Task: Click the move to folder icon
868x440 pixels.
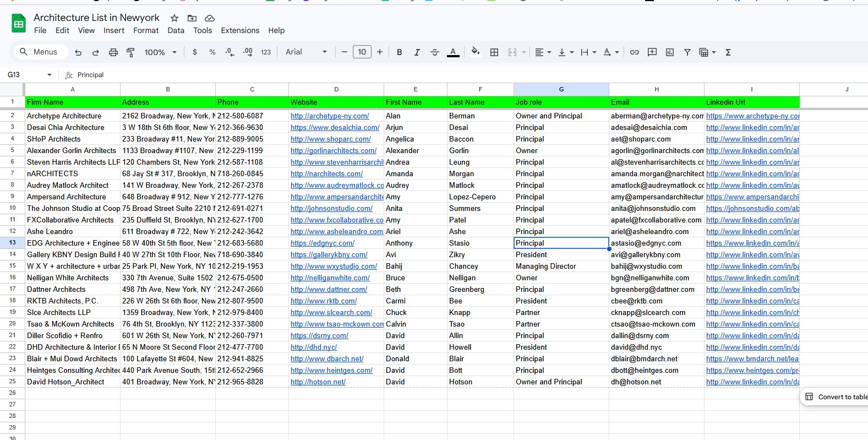Action: pyautogui.click(x=192, y=18)
